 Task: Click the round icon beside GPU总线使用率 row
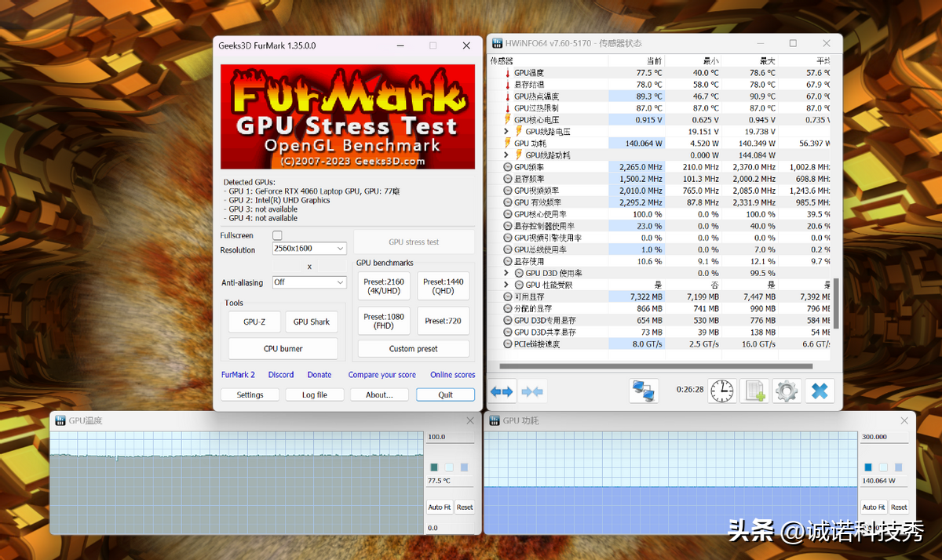tap(507, 249)
